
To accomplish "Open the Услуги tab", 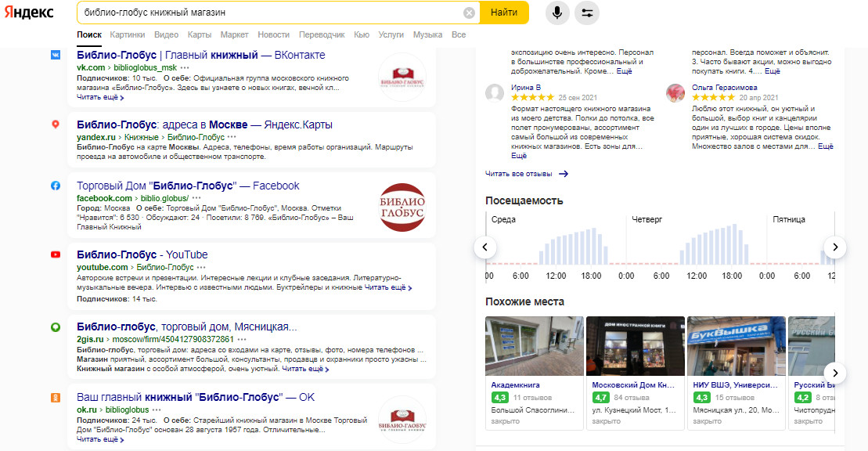I will (x=391, y=34).
